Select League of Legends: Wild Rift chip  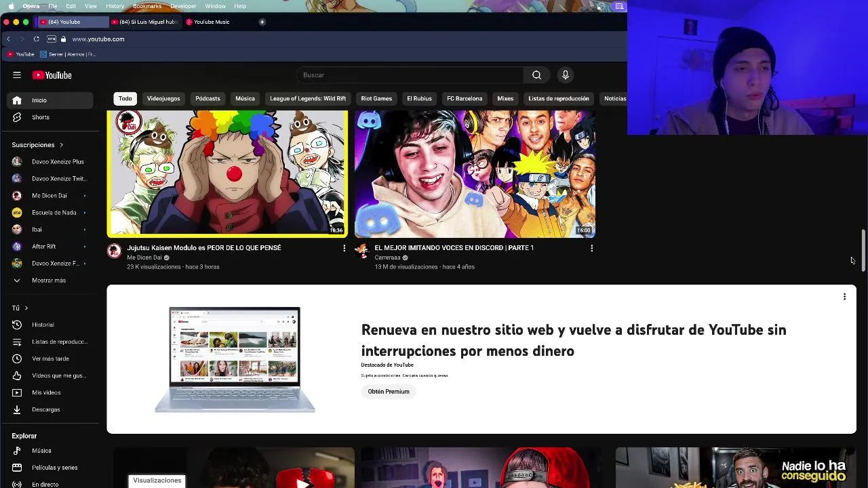point(308,99)
